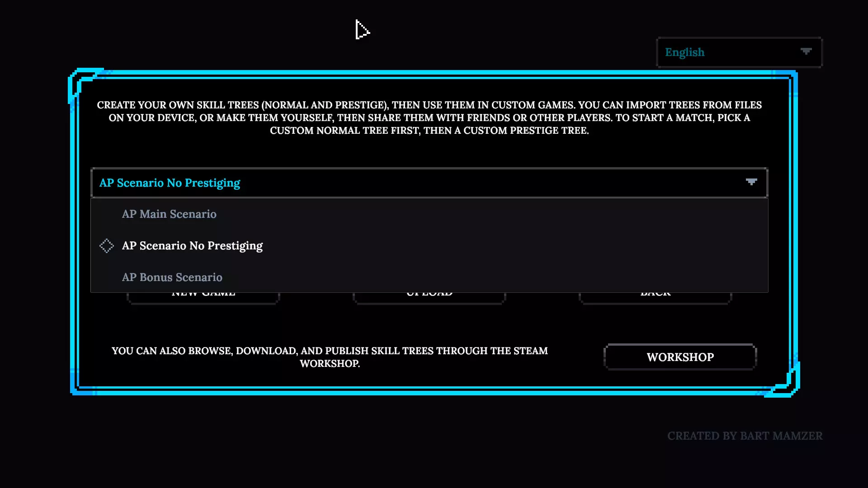Click the Created by Bart Mamzer credit

745,436
